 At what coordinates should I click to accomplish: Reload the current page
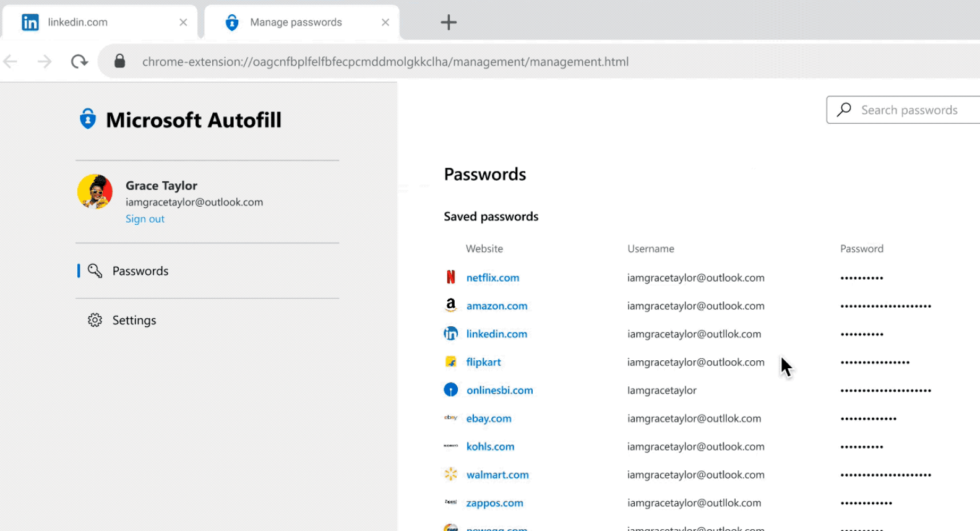pos(79,61)
